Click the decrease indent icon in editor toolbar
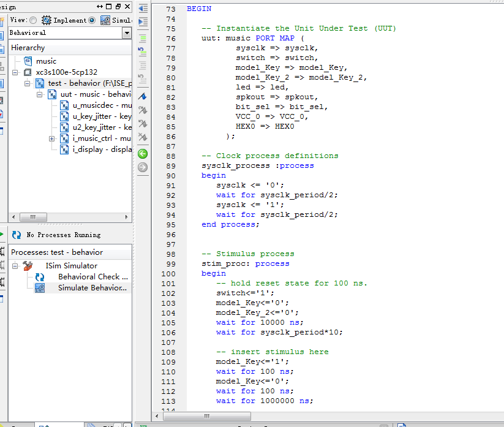504x427 pixels. pyautogui.click(x=143, y=9)
